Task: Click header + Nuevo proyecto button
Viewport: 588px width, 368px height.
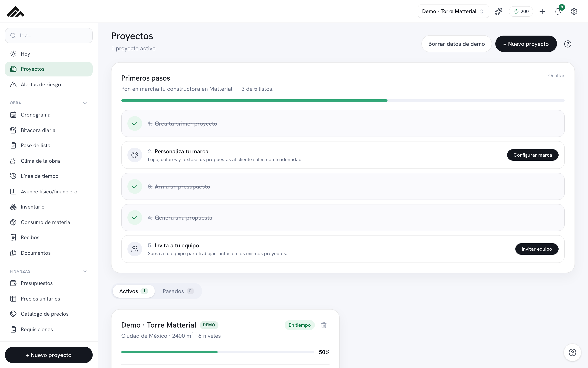Action: (x=526, y=44)
